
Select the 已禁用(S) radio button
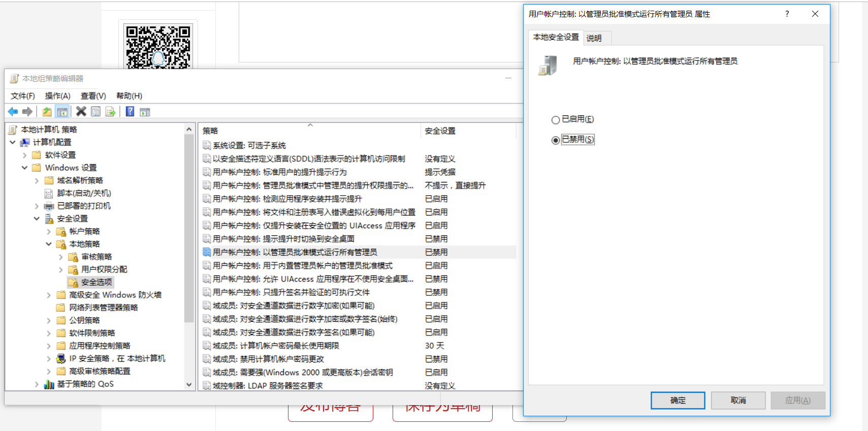[556, 140]
